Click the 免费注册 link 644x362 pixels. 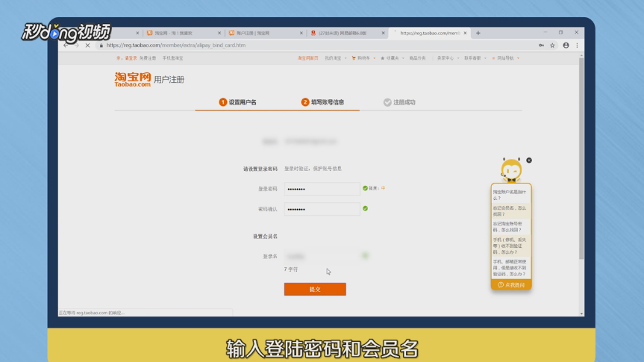click(x=148, y=58)
